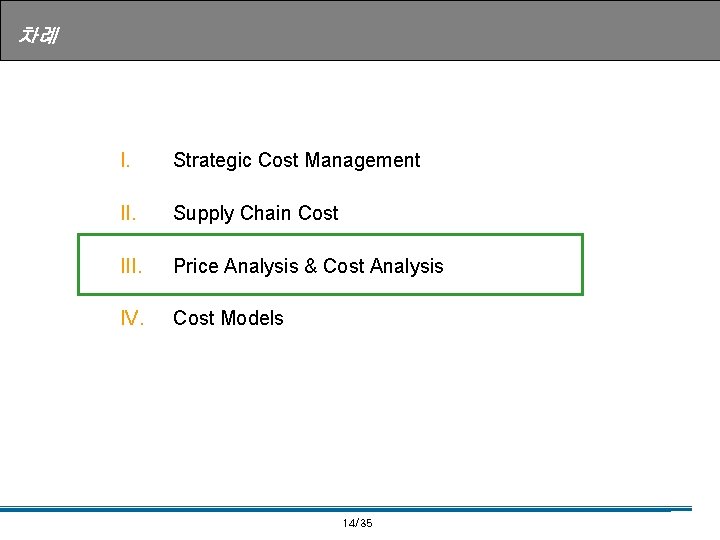The width and height of the screenshot is (720, 540).
Task: Click the 14/35 page number
Action: [357, 523]
